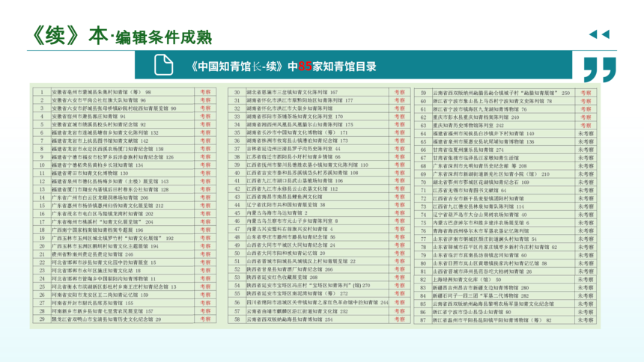The image size is (644, 362).
Task: Select row 43 江西省南昌市南昌县鲤鱼洲文化馆
Action: coord(319,197)
